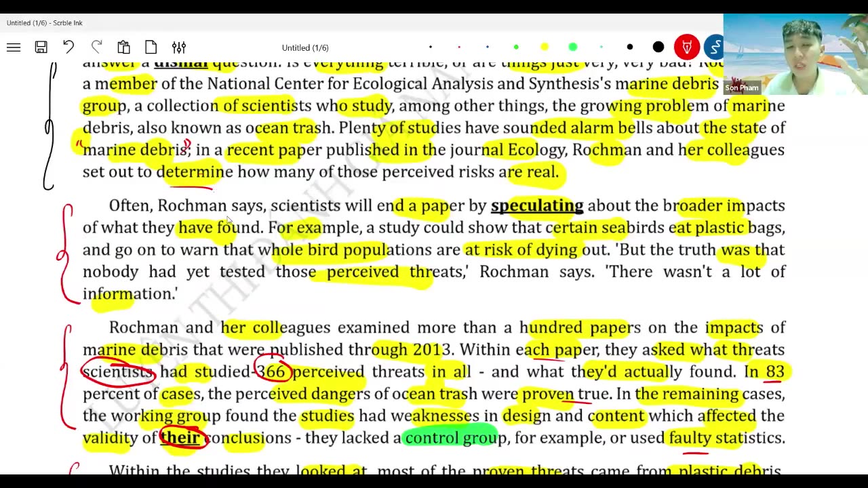Click the words 'faulty statistics'
868x488 pixels.
[727, 438]
